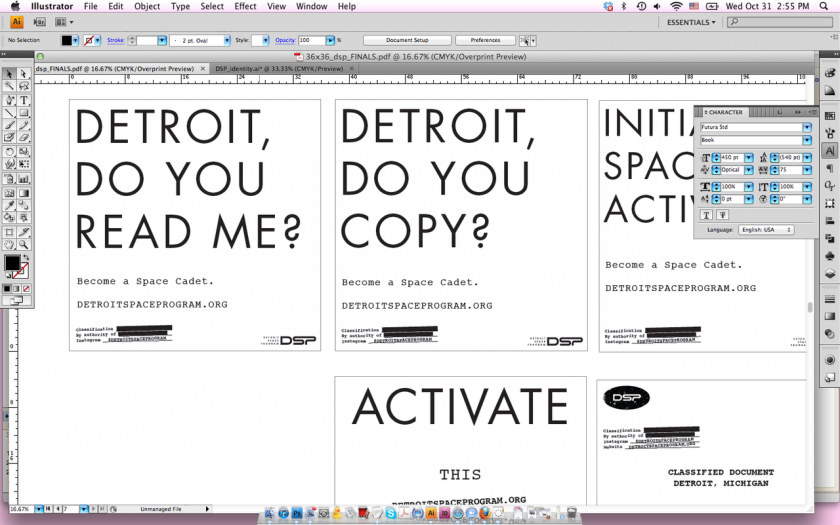Expand the Opacity slider arrow

pos(330,40)
